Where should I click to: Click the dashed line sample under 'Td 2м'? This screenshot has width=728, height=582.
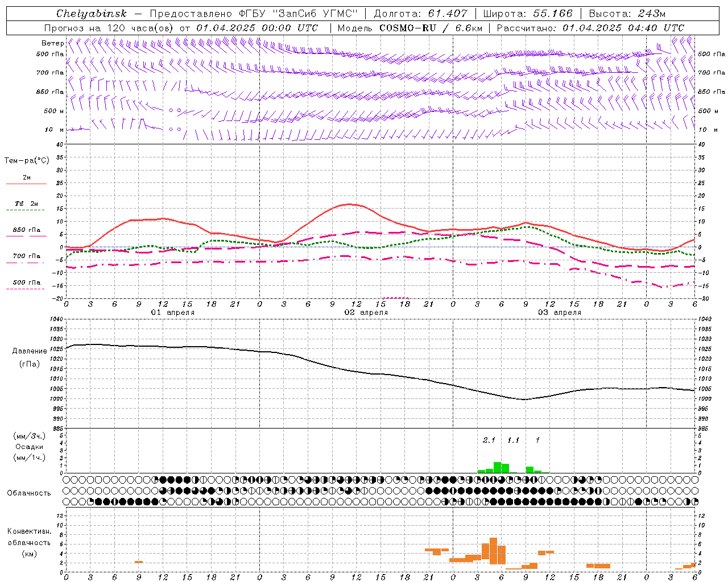pos(25,210)
